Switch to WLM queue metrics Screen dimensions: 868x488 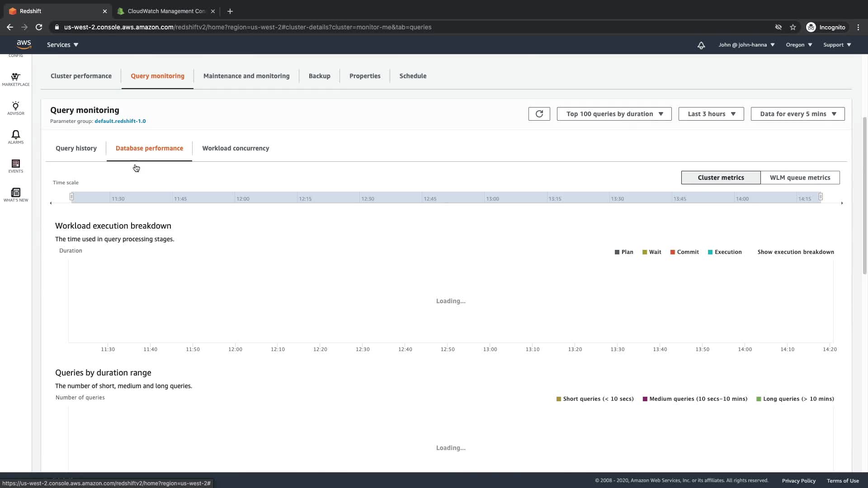[800, 178]
